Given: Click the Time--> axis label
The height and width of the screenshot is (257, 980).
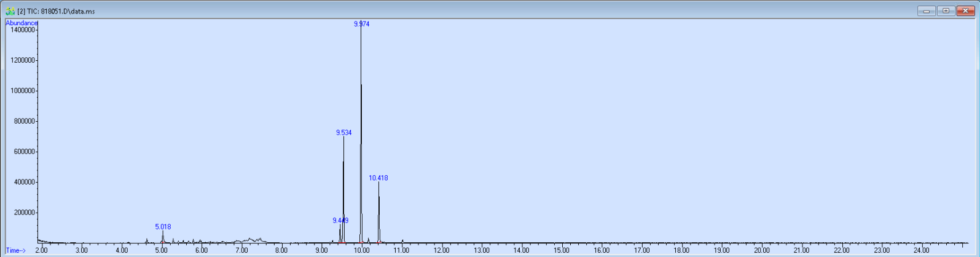Looking at the screenshot, I should click(x=16, y=250).
